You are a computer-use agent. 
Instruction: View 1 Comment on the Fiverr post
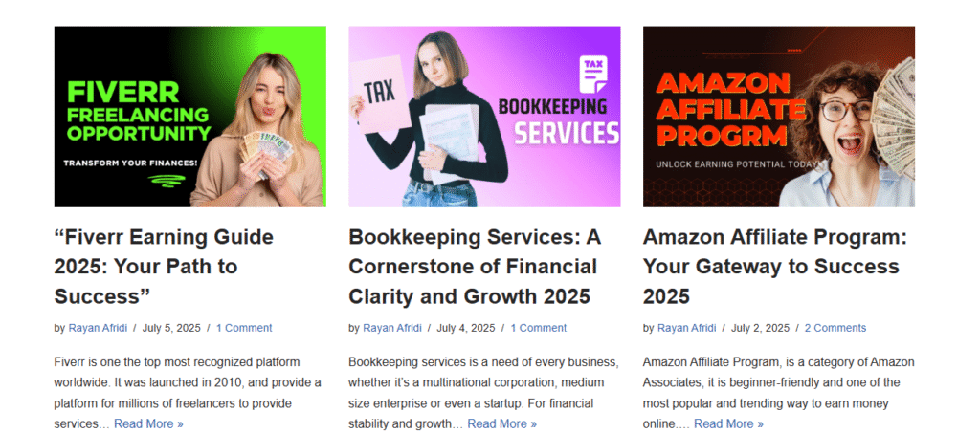[x=244, y=328]
